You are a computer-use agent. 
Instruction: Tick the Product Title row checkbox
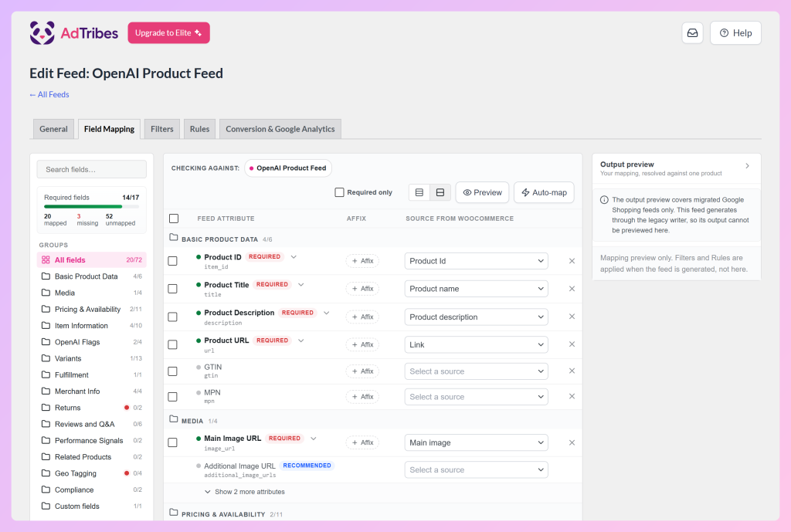click(x=172, y=289)
